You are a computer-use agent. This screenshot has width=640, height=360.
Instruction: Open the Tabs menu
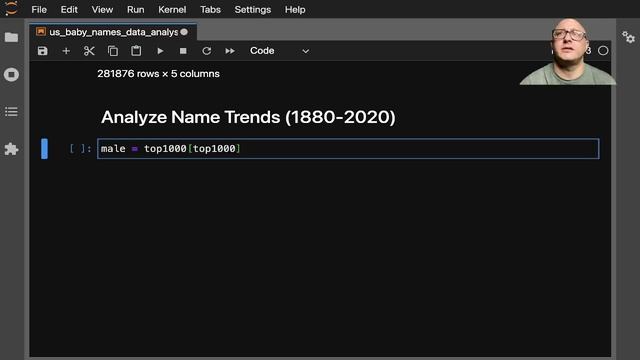click(210, 9)
